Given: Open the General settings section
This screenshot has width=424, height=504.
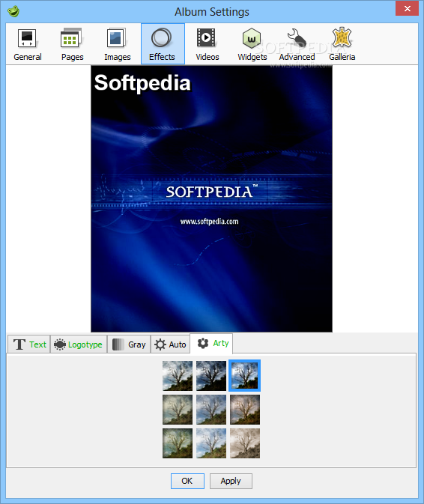Looking at the screenshot, I should [27, 44].
